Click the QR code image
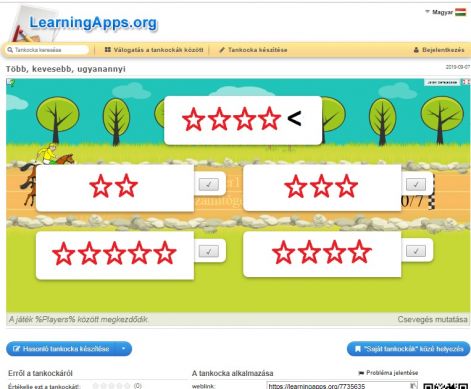 (446, 386)
